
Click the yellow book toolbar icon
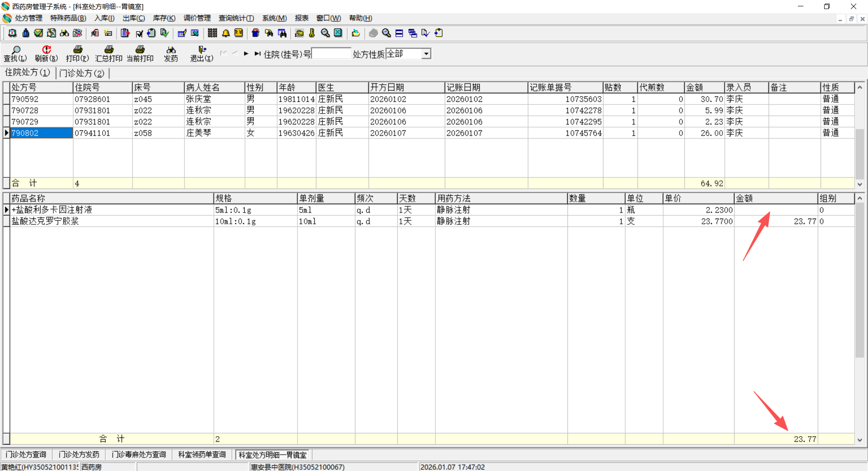coord(239,33)
